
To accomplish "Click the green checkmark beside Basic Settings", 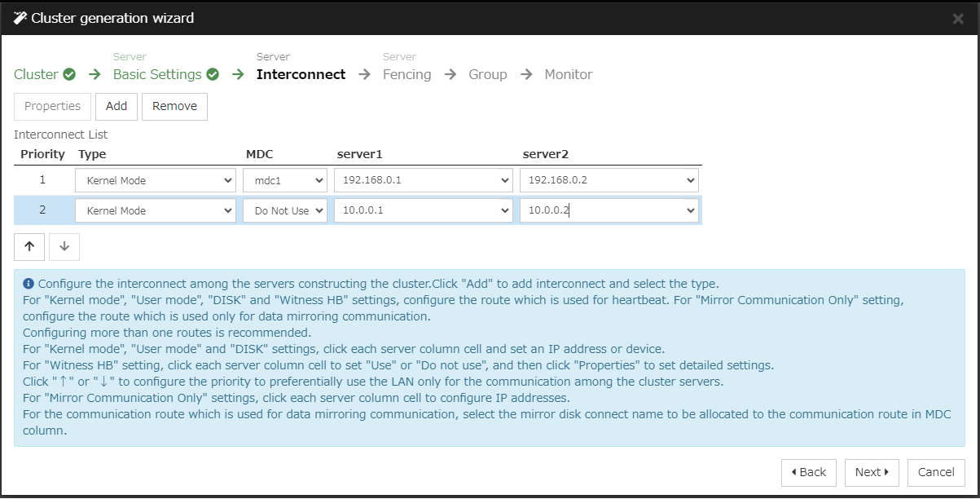I will (x=213, y=74).
